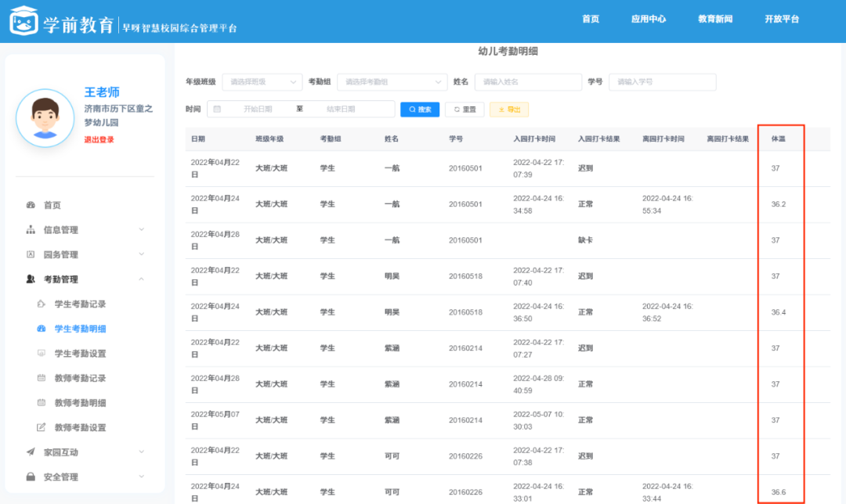Click the 考勤管理 sidebar icon
The width and height of the screenshot is (846, 504).
[31, 279]
